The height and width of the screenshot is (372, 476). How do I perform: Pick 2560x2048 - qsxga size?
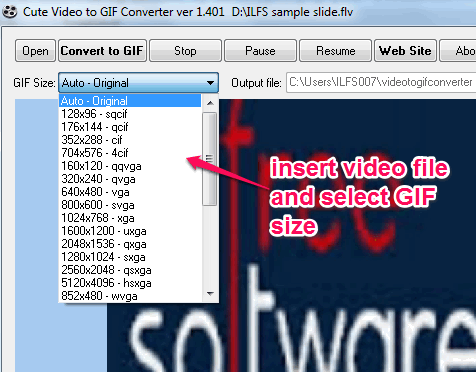click(130, 270)
